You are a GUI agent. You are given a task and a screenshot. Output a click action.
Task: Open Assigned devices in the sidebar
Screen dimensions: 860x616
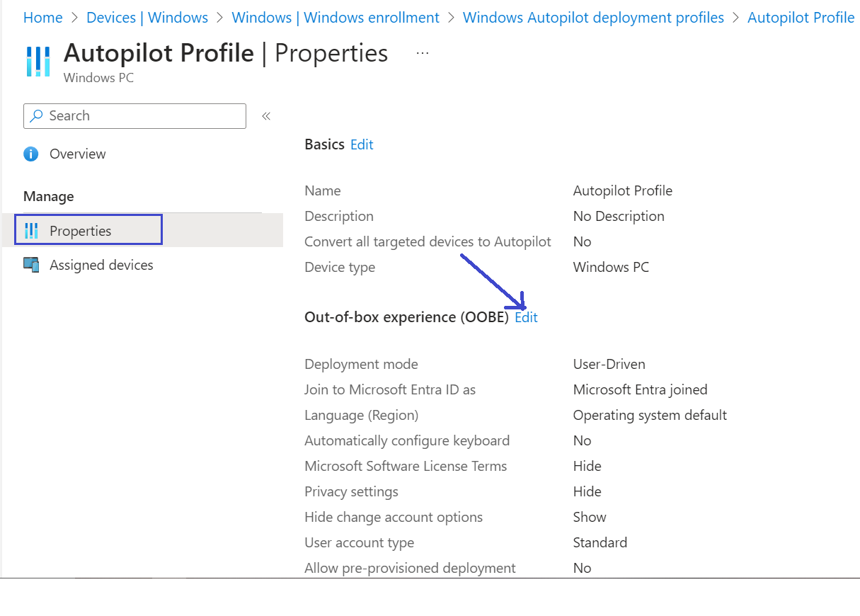coord(100,264)
